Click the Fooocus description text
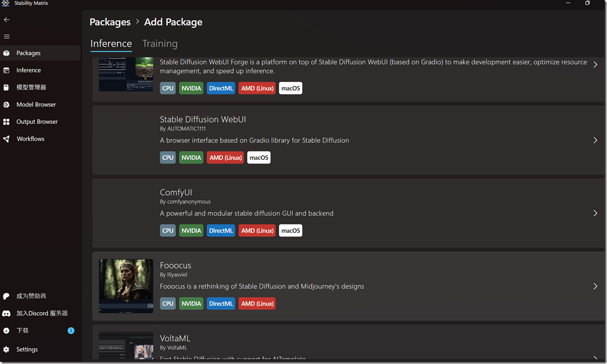The width and height of the screenshot is (607, 364). 262,287
